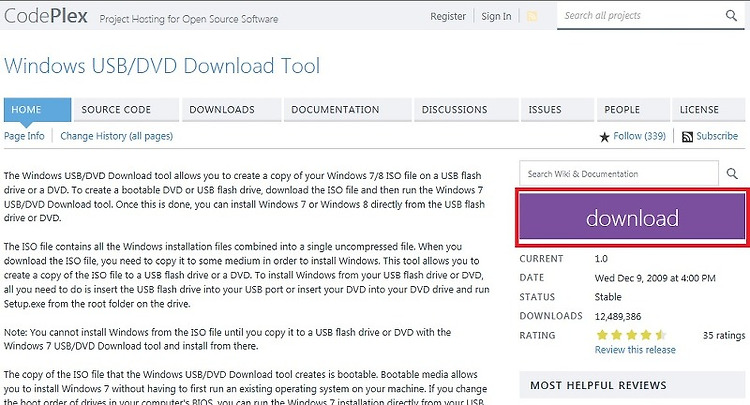Select the License tab
The width and height of the screenshot is (750, 405).
[x=709, y=109]
